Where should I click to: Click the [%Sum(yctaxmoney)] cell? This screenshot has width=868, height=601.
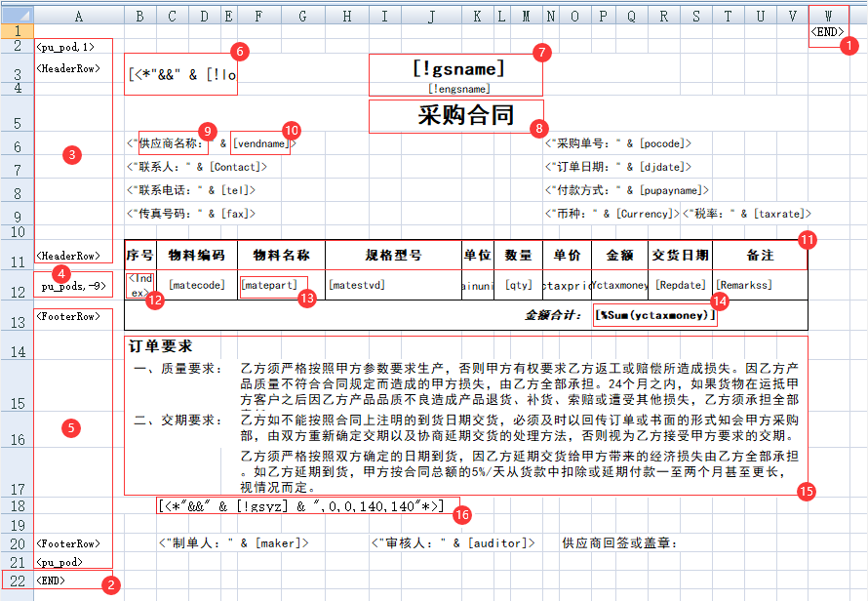tap(654, 315)
